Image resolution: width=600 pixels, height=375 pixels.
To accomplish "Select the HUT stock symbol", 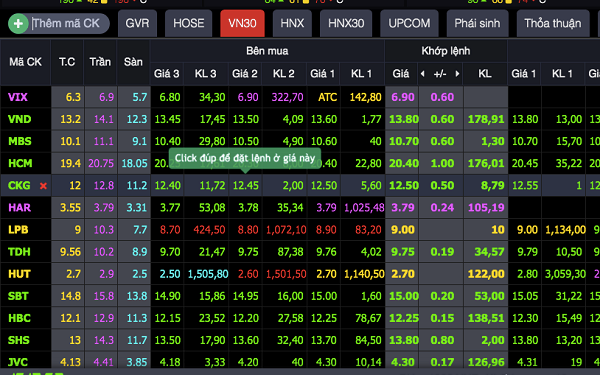I will click(x=19, y=274).
